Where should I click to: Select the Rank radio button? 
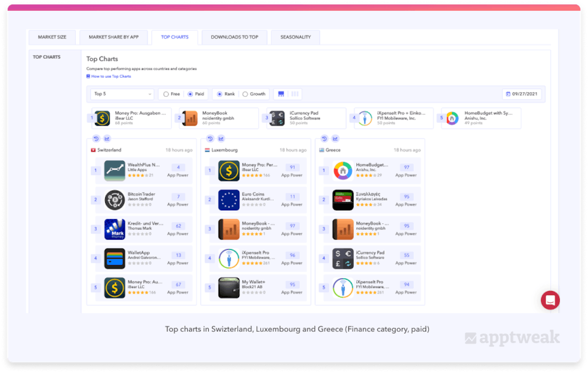220,94
